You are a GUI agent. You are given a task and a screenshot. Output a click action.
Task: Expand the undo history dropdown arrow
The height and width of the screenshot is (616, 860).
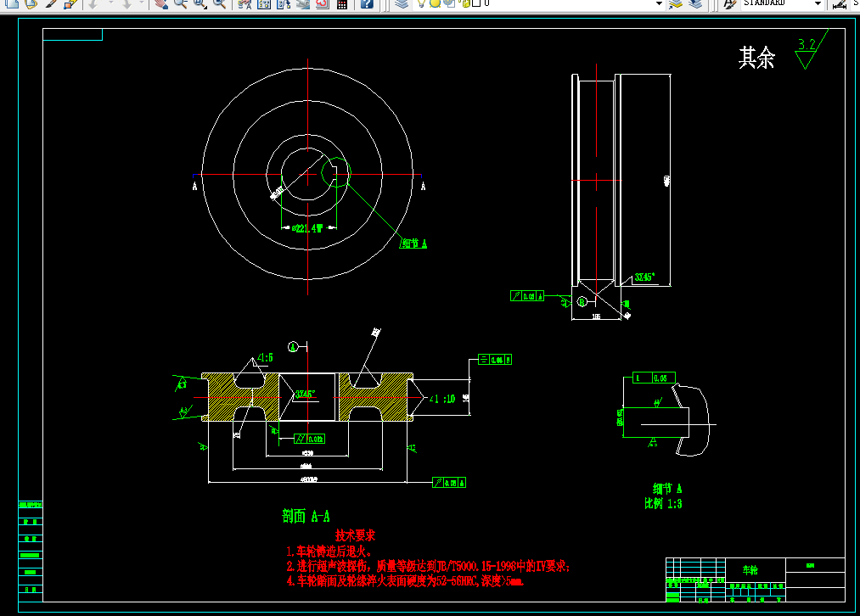pos(110,3)
